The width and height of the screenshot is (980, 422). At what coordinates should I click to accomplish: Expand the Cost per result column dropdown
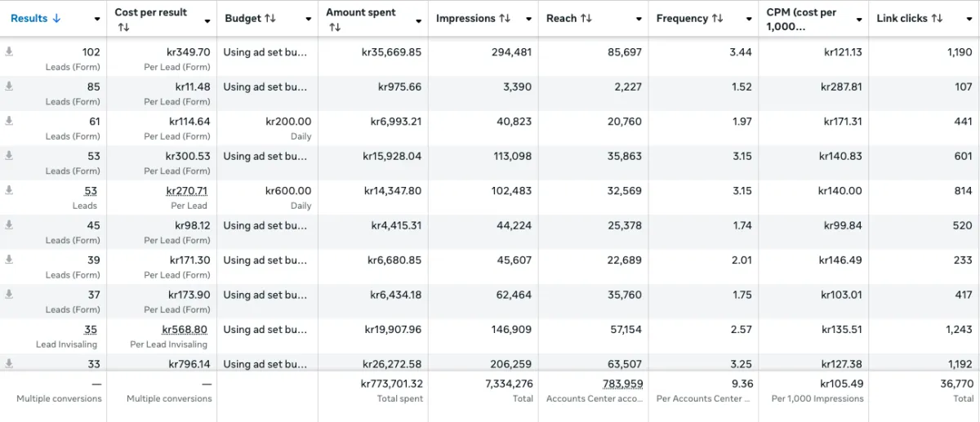coord(207,20)
